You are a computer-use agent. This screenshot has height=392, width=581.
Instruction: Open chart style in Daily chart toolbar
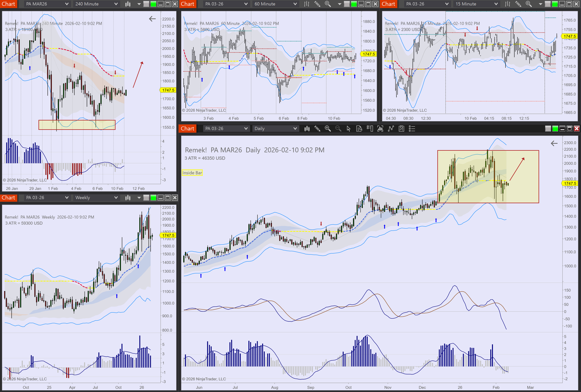click(307, 129)
